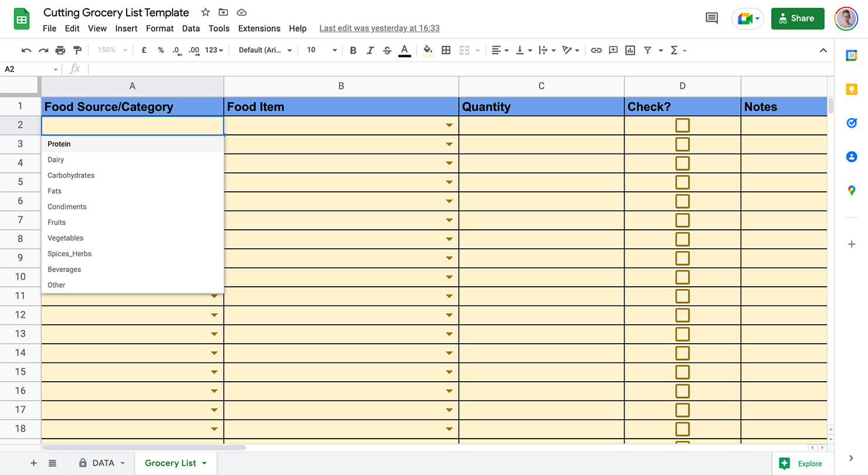
Task: Check the last visible checkbox in row 18
Action: (682, 429)
